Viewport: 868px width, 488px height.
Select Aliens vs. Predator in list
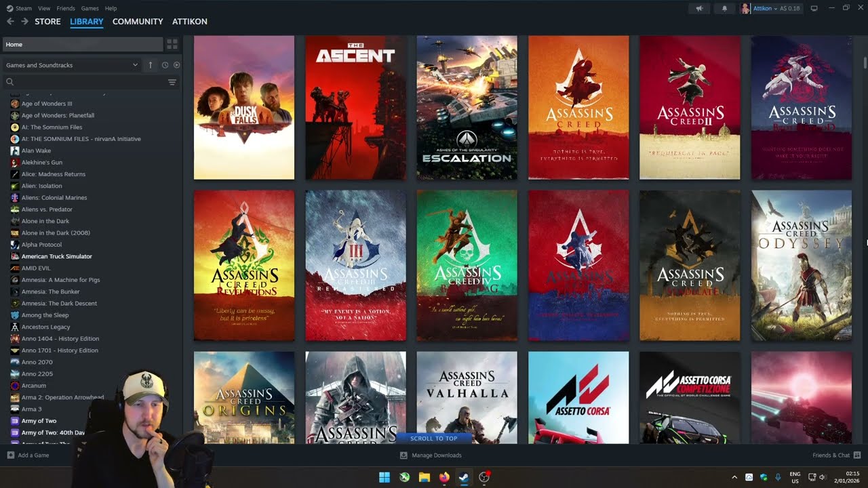(47, 209)
